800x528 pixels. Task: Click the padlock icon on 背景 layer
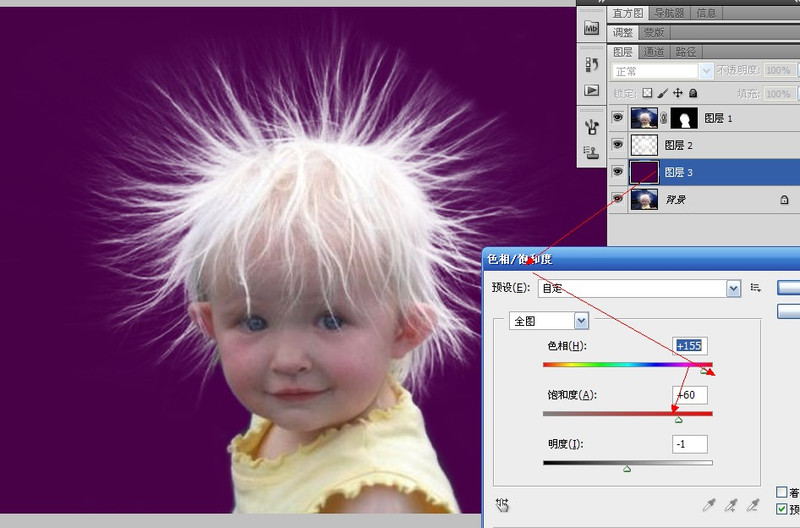(x=784, y=199)
